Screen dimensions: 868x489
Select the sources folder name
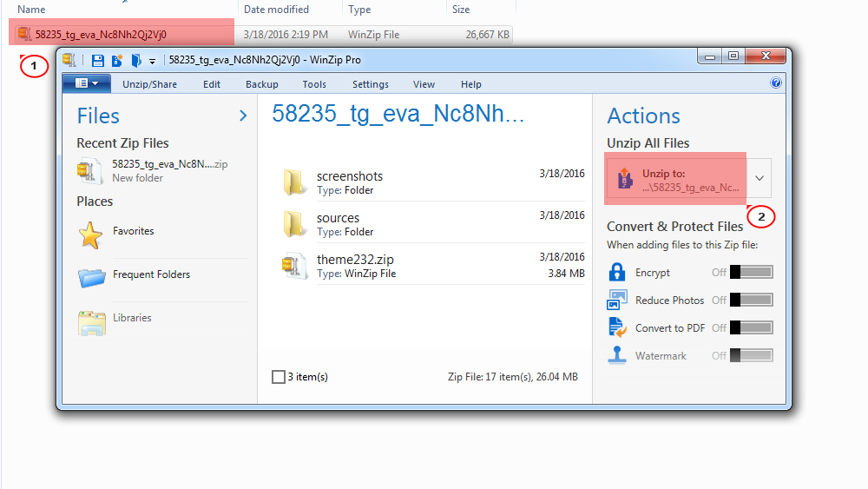coord(338,218)
